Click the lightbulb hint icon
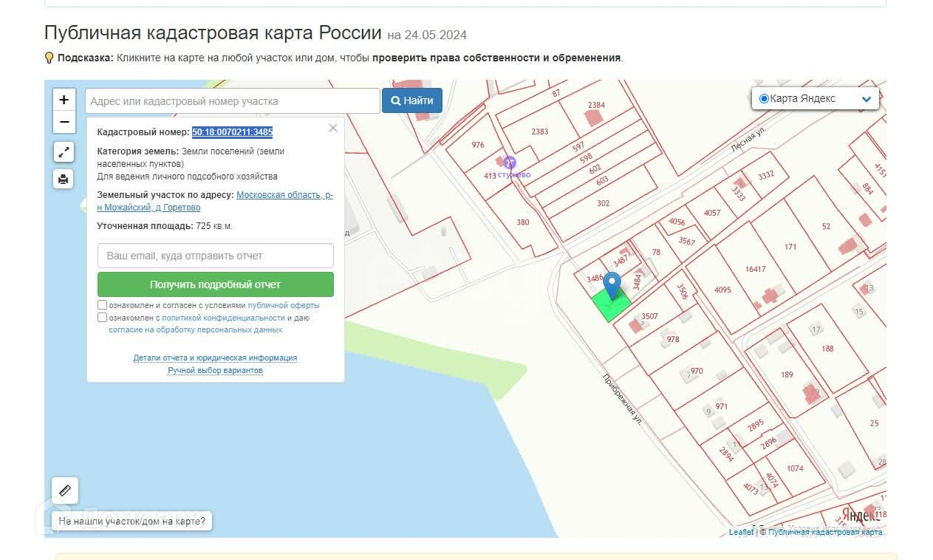The image size is (933, 560). click(49, 58)
